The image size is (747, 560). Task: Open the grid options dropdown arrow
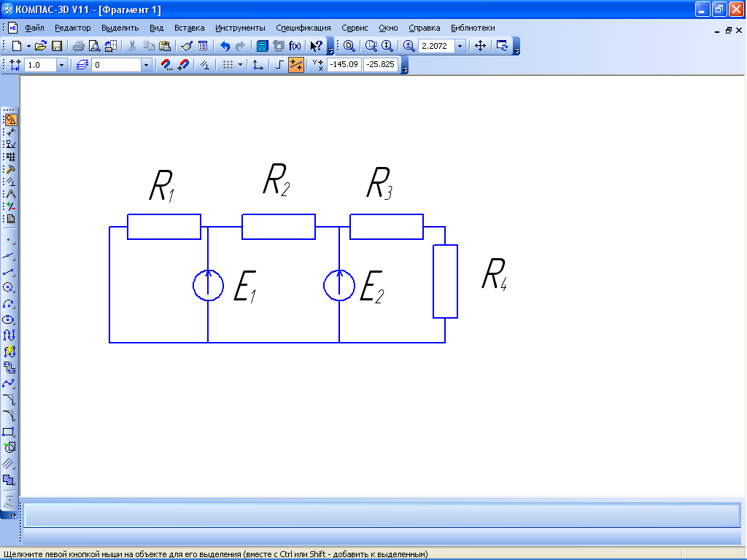[x=239, y=65]
